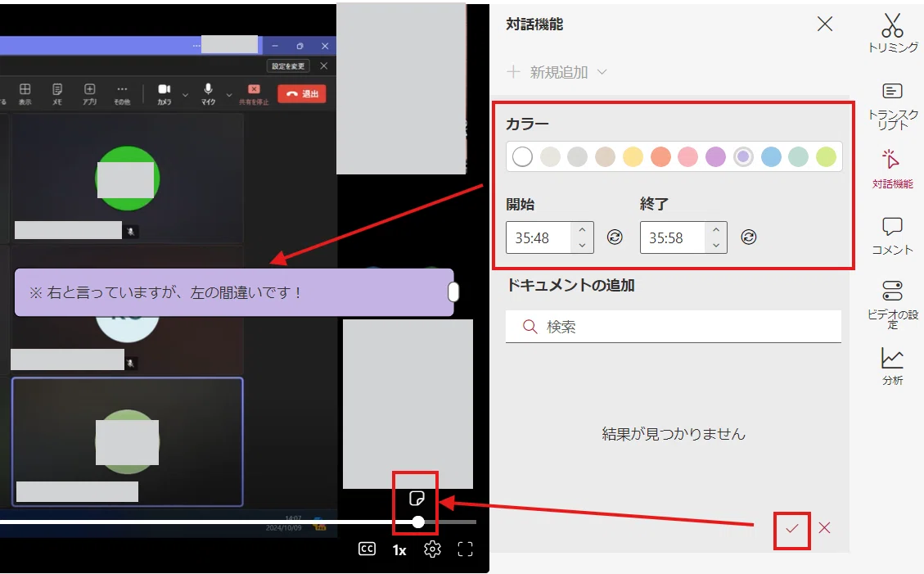
Task: Sync end time to current playback position
Action: click(x=748, y=237)
